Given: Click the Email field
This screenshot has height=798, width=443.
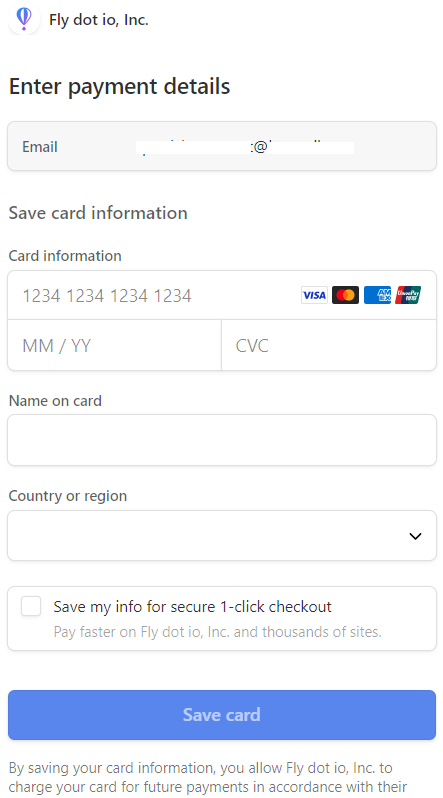Looking at the screenshot, I should click(222, 146).
